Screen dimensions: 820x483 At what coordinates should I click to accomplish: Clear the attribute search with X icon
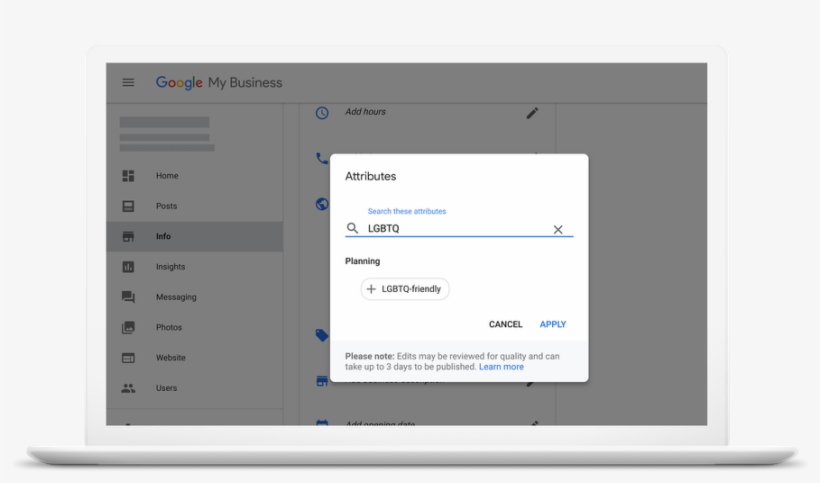[558, 229]
